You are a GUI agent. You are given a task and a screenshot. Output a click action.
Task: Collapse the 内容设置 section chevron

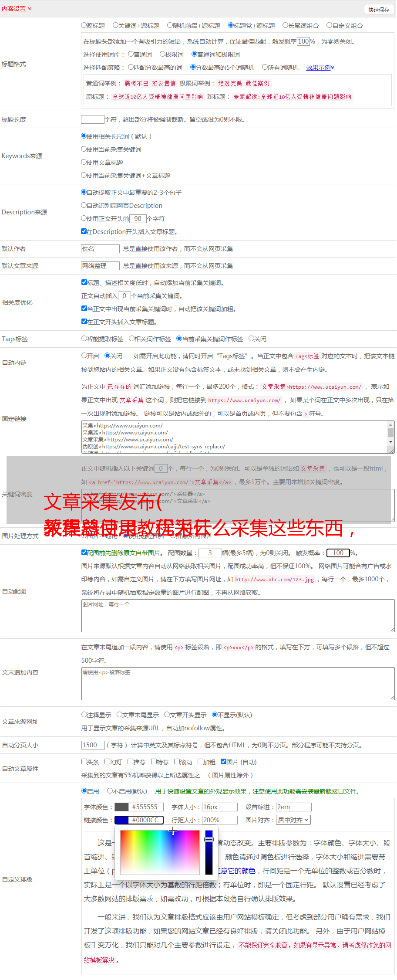pos(30,9)
